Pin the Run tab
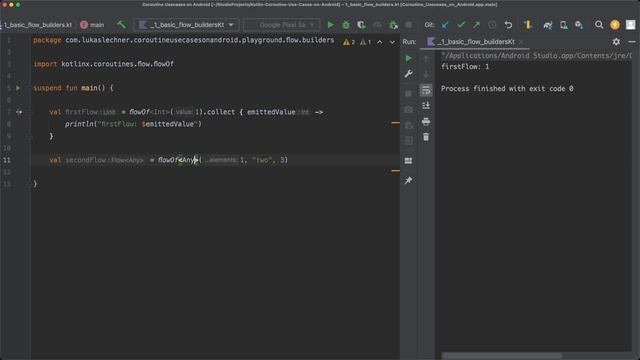 (408, 180)
